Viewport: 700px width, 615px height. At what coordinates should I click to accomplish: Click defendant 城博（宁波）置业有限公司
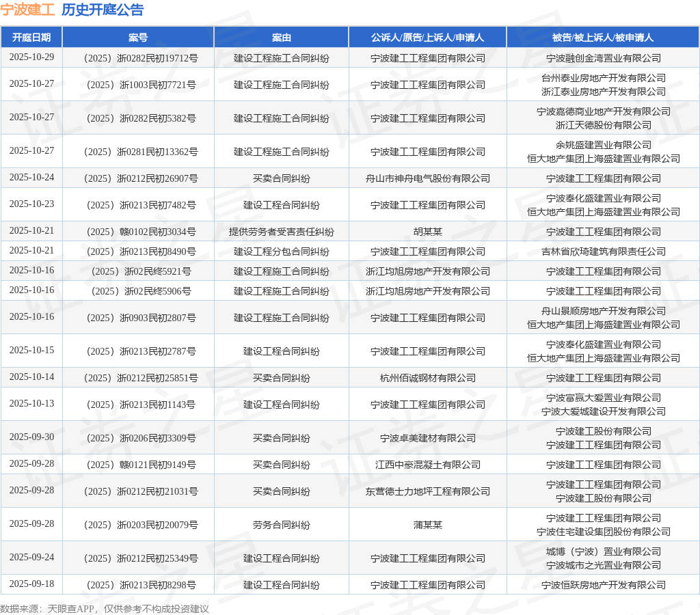tap(603, 551)
